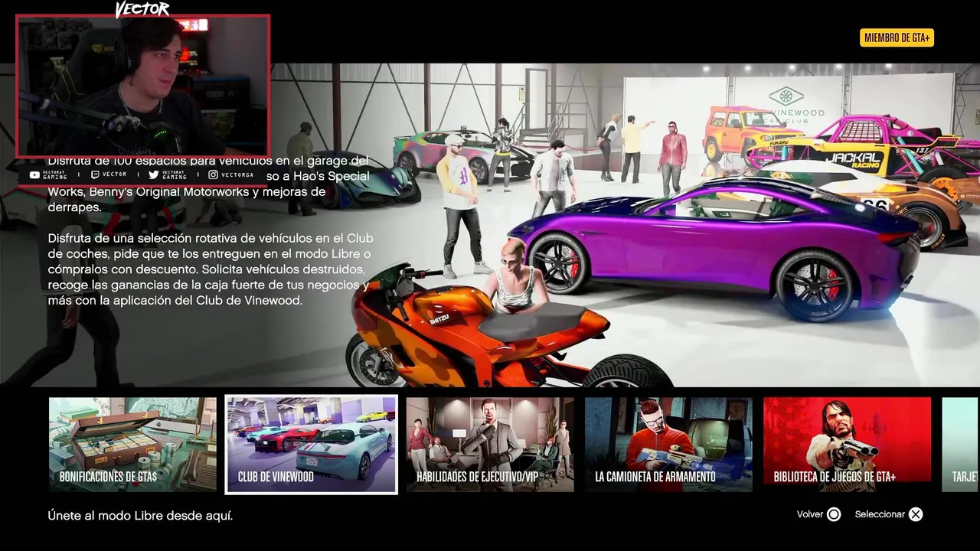This screenshot has width=980, height=551.
Task: Open the Habilidades de Ejecutivo/VIP card
Action: (x=490, y=445)
